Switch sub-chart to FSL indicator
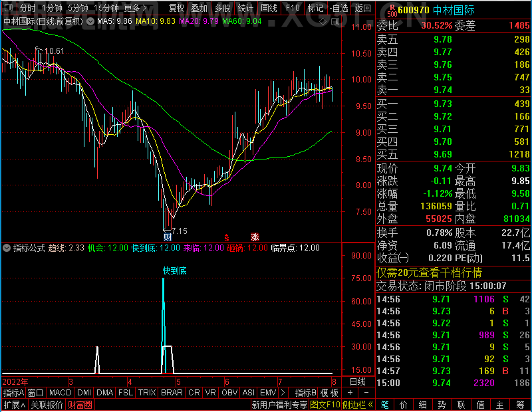The image size is (532, 412). [x=126, y=393]
